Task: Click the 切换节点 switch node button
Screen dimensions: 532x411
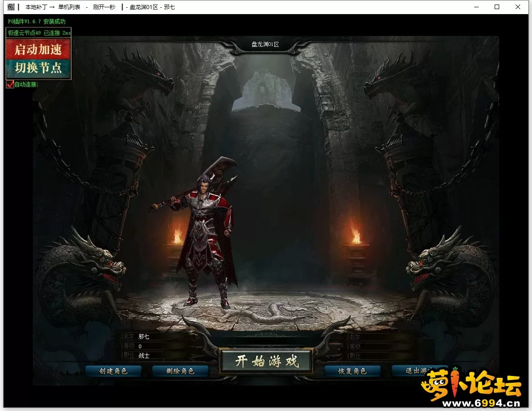Action: pyautogui.click(x=38, y=68)
